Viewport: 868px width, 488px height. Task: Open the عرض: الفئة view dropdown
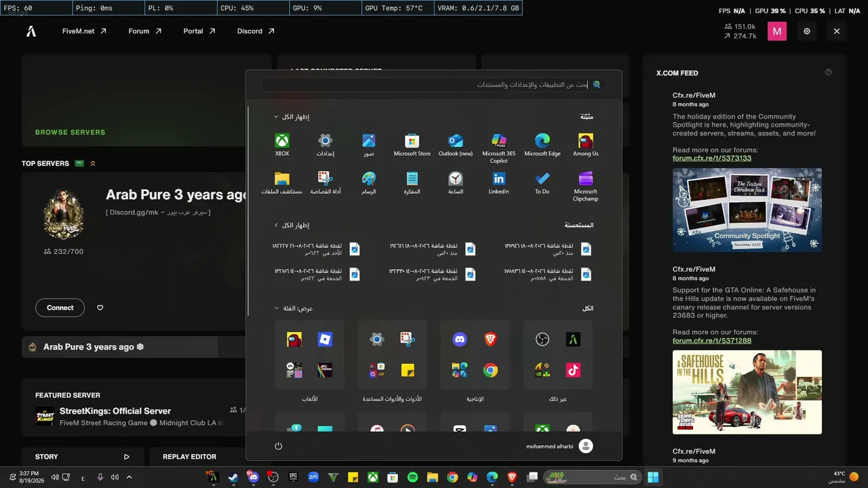pos(294,309)
